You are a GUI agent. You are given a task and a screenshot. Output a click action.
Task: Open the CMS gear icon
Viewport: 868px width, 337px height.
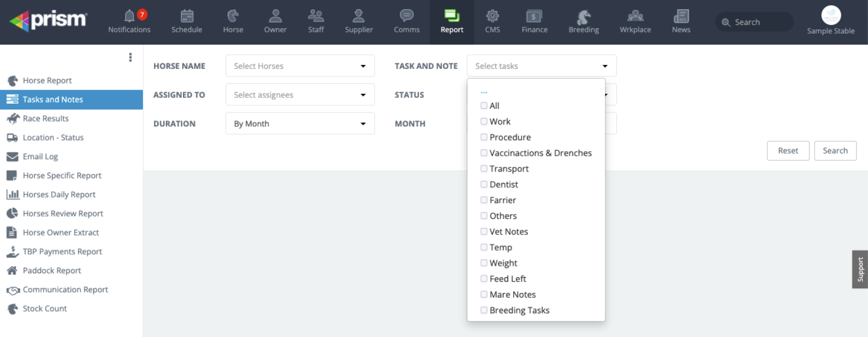coord(492,16)
